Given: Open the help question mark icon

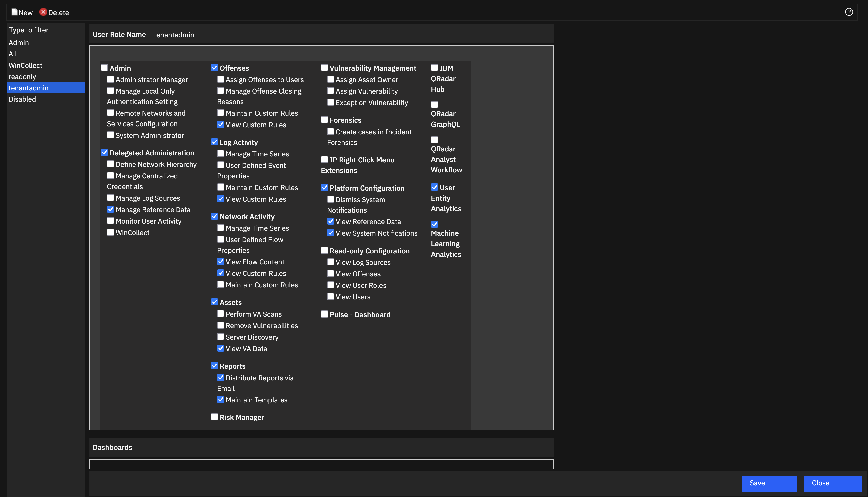Looking at the screenshot, I should 849,12.
